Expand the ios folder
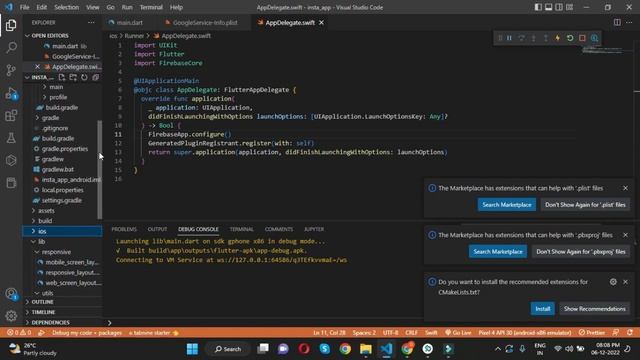This screenshot has width=640, height=360. tap(62, 231)
